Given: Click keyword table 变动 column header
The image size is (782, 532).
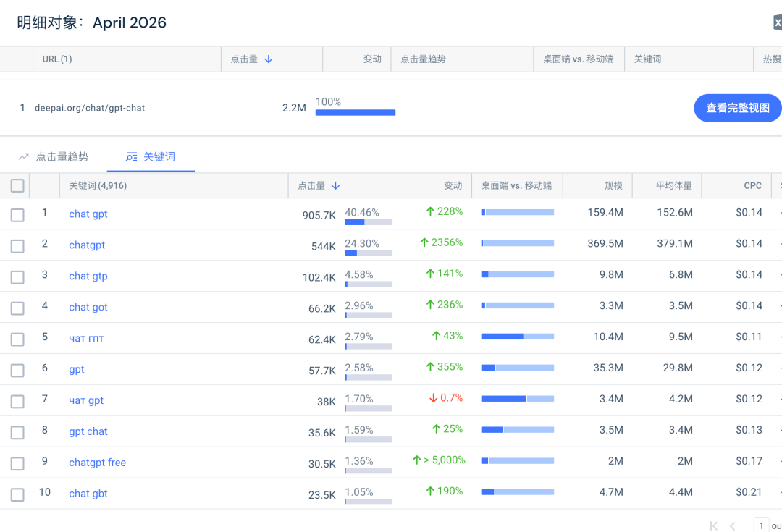Looking at the screenshot, I should pos(453,185).
